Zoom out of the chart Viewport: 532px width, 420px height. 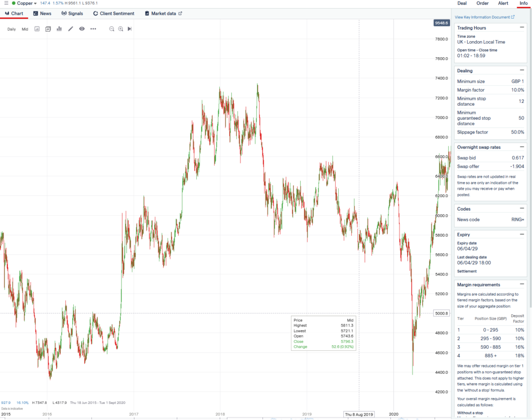(x=112, y=29)
